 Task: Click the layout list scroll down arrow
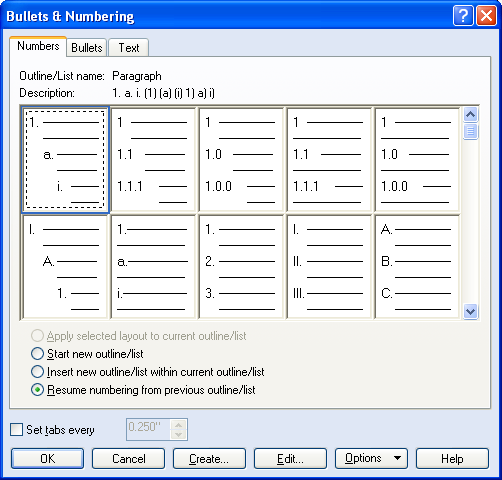coord(470,312)
